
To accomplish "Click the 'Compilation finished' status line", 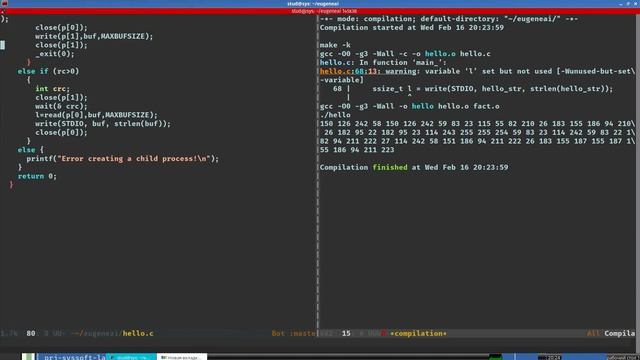I will pyautogui.click(x=414, y=167).
